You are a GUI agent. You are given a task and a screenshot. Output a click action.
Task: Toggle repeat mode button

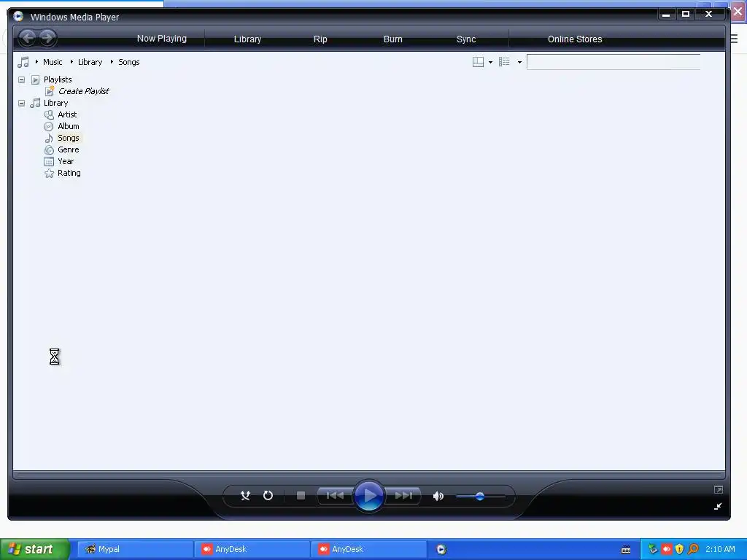point(268,496)
